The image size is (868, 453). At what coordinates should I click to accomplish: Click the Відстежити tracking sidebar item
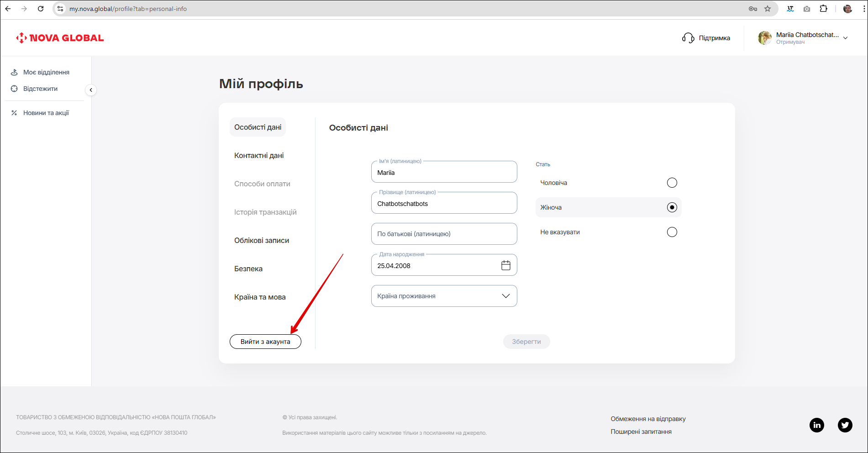(40, 89)
